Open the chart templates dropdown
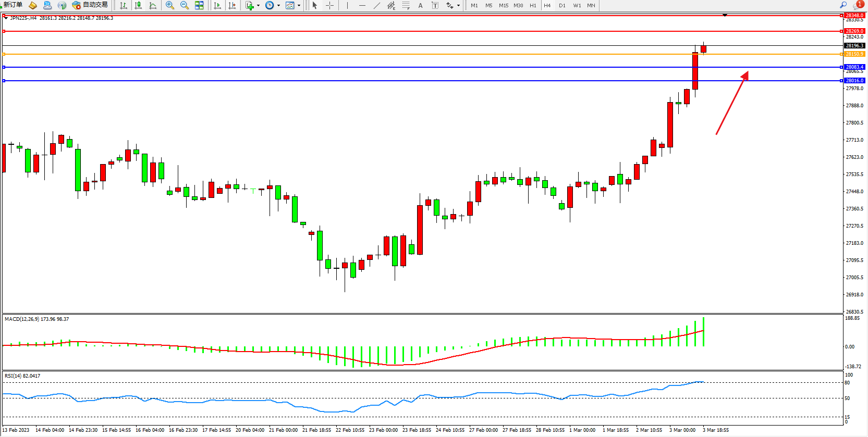 coord(299,5)
